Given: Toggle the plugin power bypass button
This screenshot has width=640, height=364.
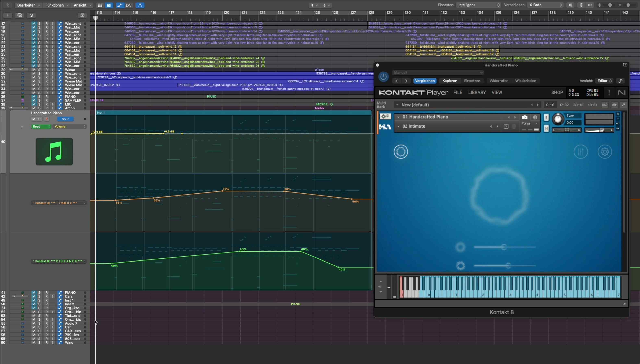Looking at the screenshot, I should coord(383,77).
